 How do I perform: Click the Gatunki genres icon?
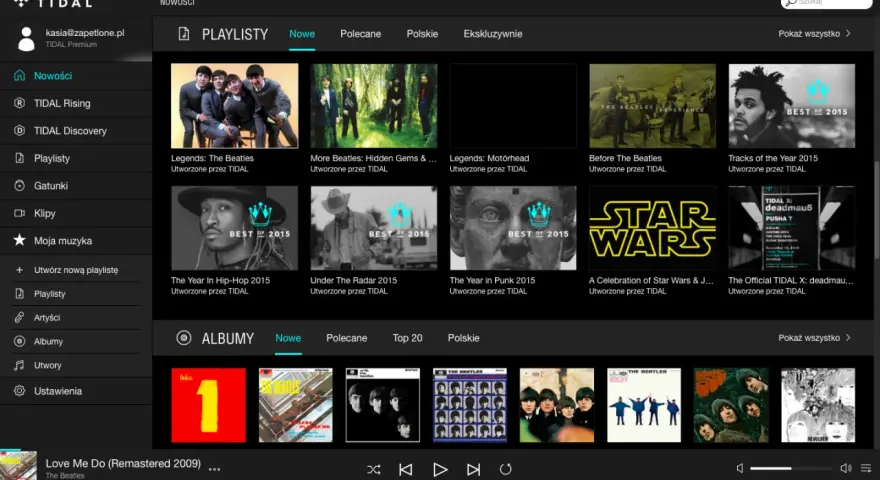[19, 185]
